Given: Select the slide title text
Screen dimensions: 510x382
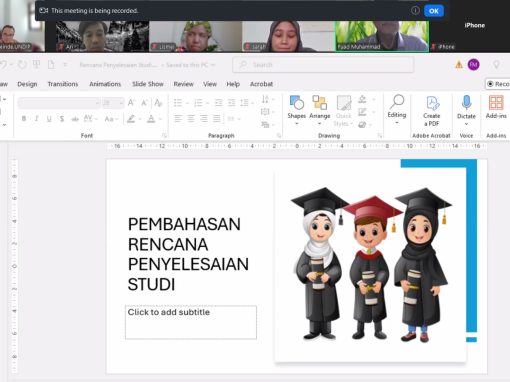Looking at the screenshot, I should point(188,254).
